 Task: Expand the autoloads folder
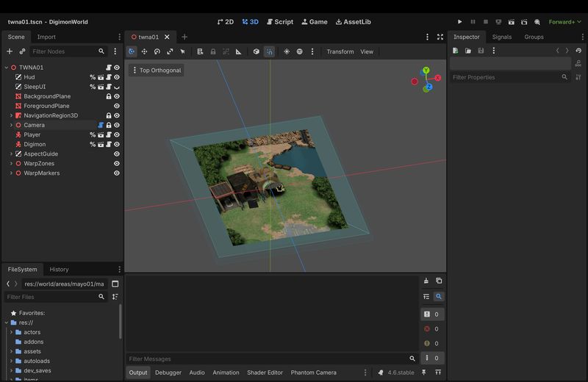click(11, 361)
